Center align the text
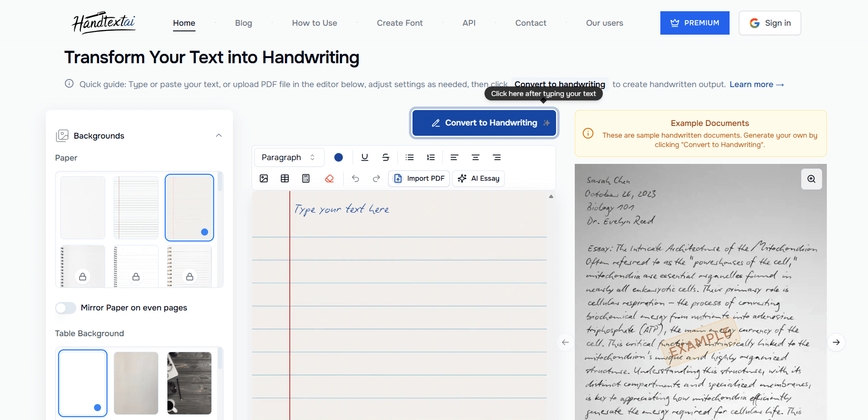868x420 pixels. 475,157
